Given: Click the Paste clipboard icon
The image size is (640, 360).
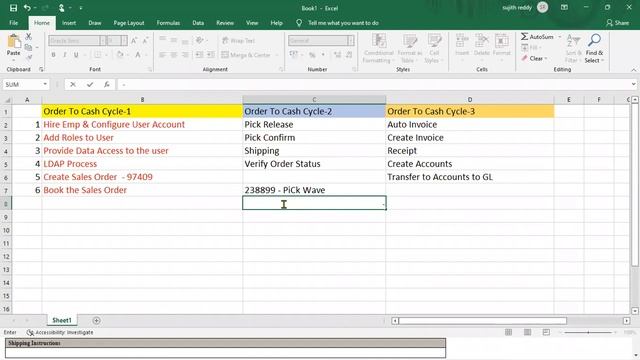Looking at the screenshot, I should coord(13,41).
